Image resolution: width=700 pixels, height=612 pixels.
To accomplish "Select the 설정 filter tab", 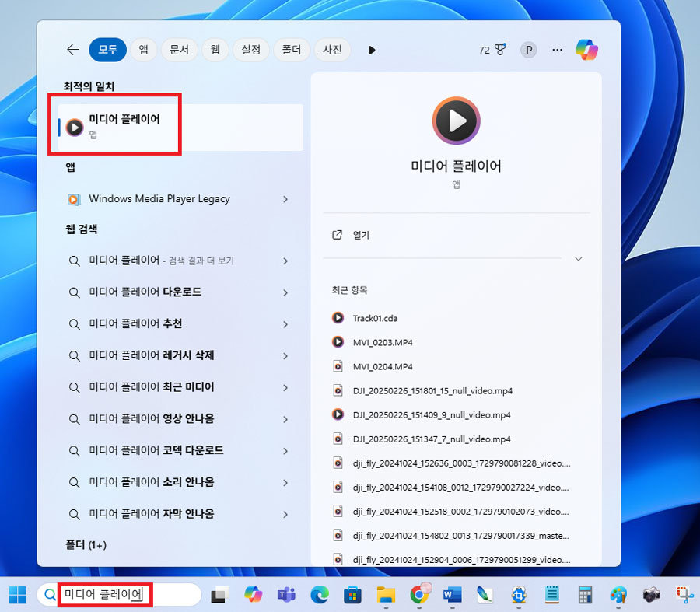I will coord(251,50).
